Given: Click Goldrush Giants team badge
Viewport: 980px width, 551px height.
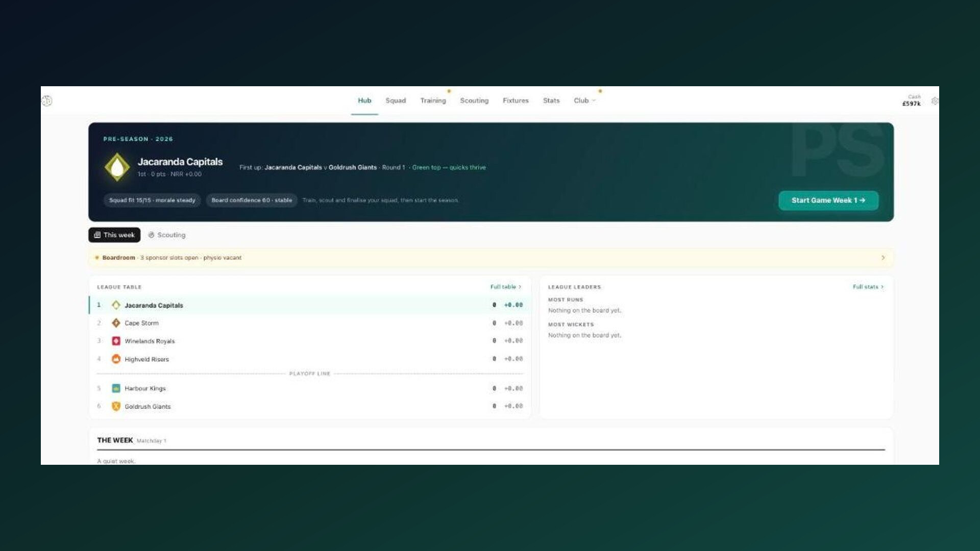Looking at the screenshot, I should pos(116,407).
